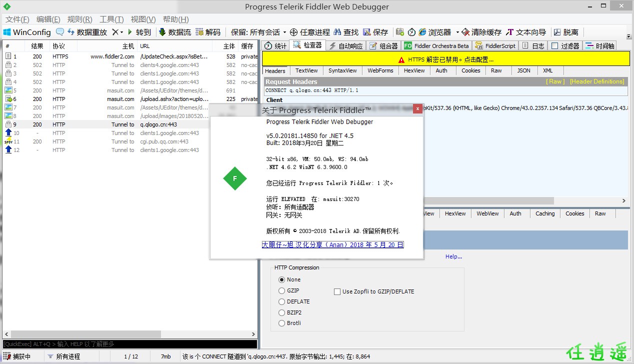Select the SyntaxView request tab
The width and height of the screenshot is (634, 364).
pos(342,70)
